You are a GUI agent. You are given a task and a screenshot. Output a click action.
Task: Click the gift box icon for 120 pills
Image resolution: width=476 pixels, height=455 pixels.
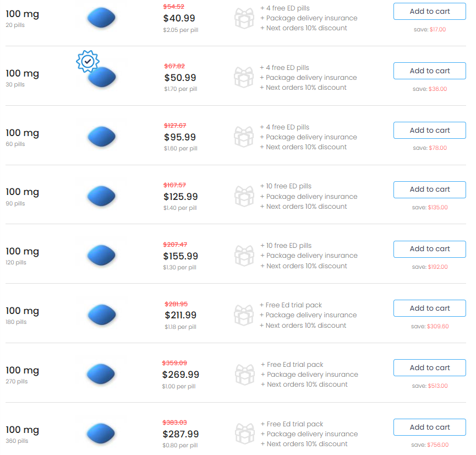click(x=244, y=256)
